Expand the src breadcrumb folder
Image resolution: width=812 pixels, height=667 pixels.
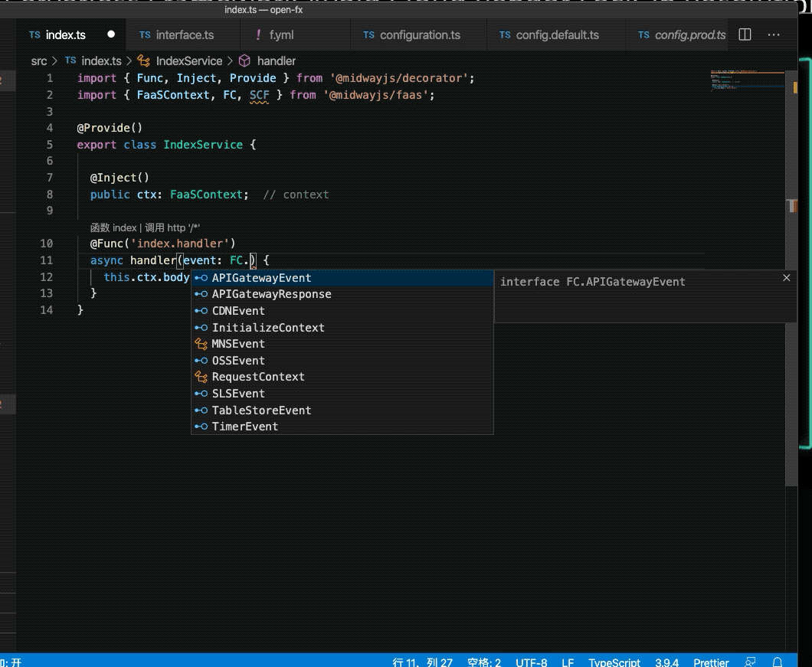coord(38,60)
